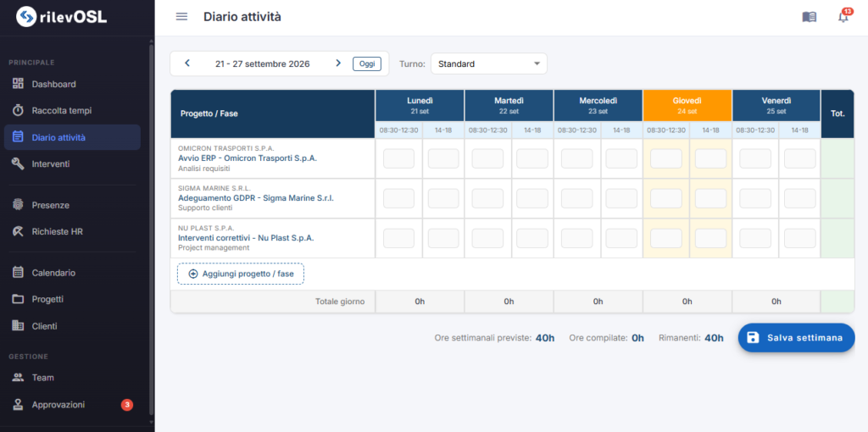Open the Turno Standard dropdown
This screenshot has height=432, width=868.
point(489,64)
